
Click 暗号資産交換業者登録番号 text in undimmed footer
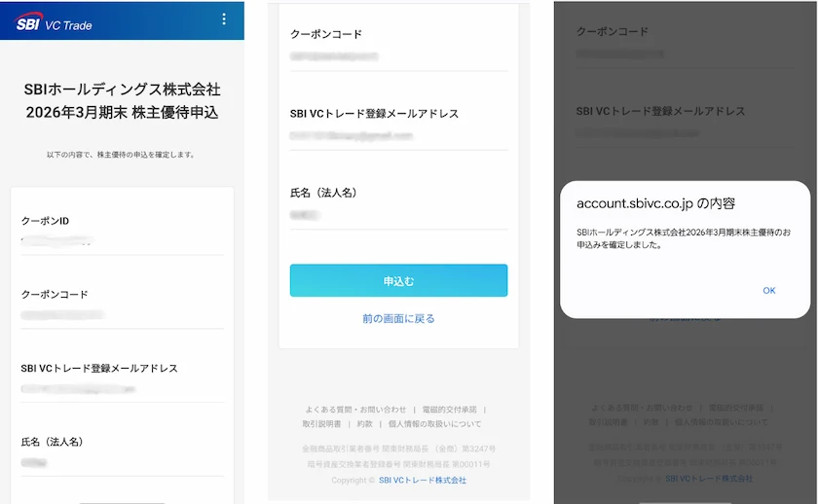[398, 464]
